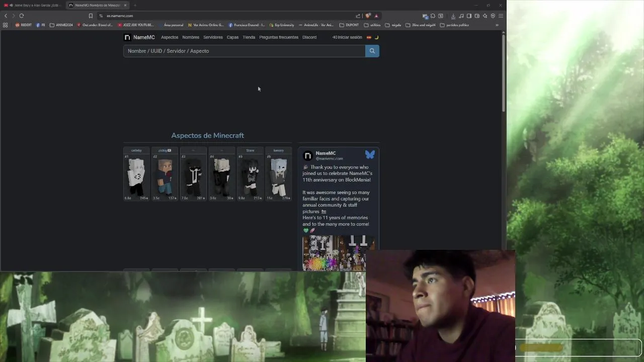Screen dimensions: 644x362
Task: Open the downloads toolbar icon
Action: (x=453, y=16)
